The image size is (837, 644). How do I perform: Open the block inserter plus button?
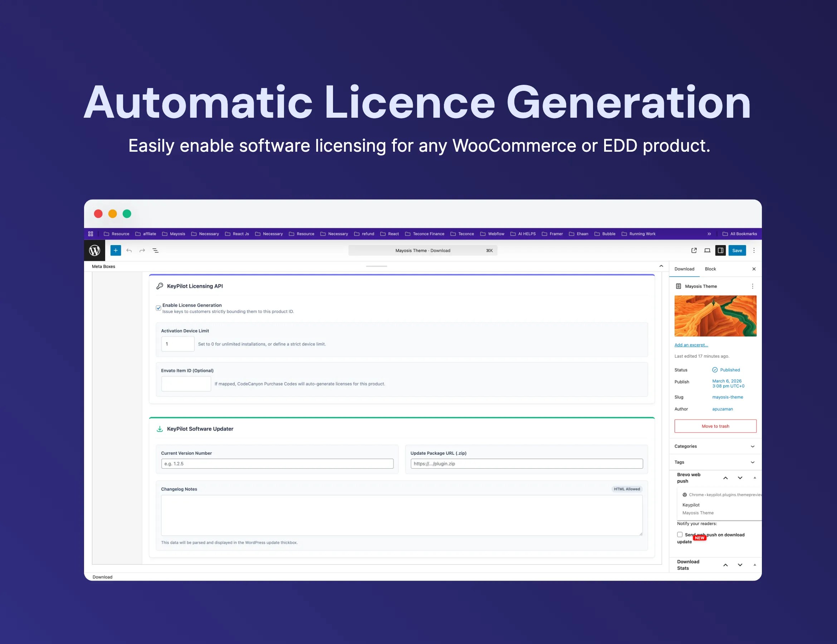[x=115, y=250]
